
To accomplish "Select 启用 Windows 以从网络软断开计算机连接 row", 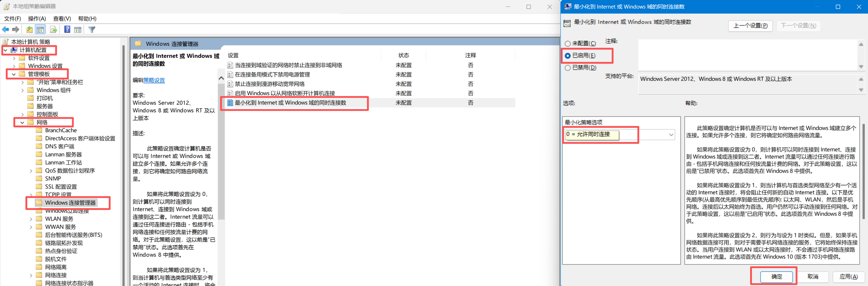I will [371, 93].
